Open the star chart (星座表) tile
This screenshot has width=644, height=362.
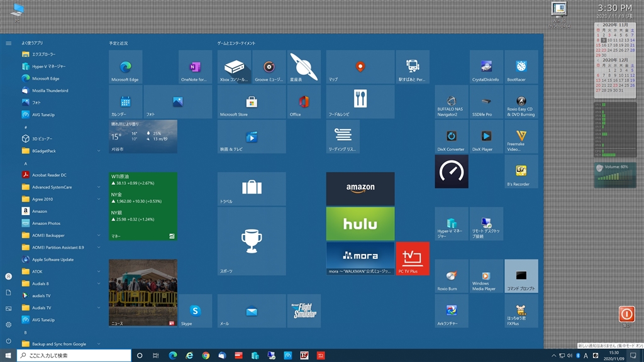click(304, 67)
